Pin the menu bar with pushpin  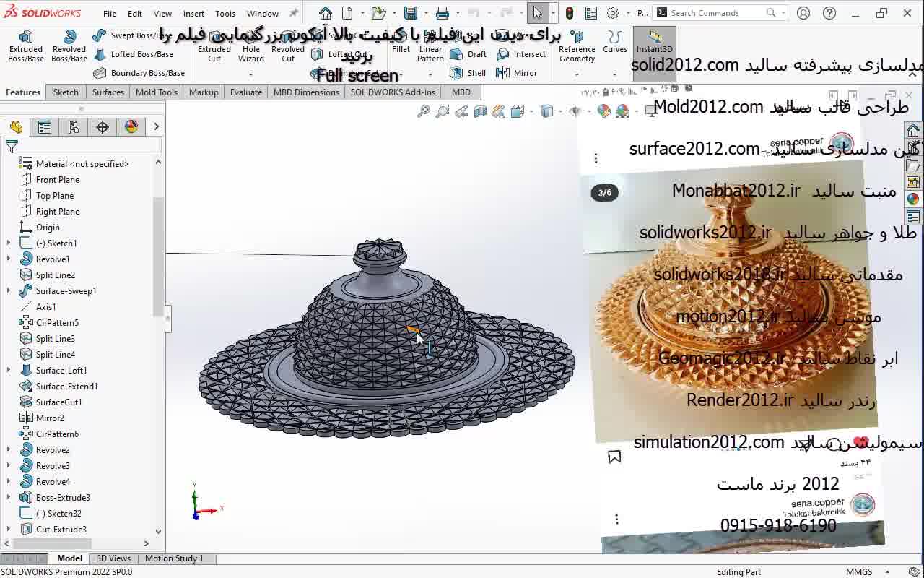(293, 13)
